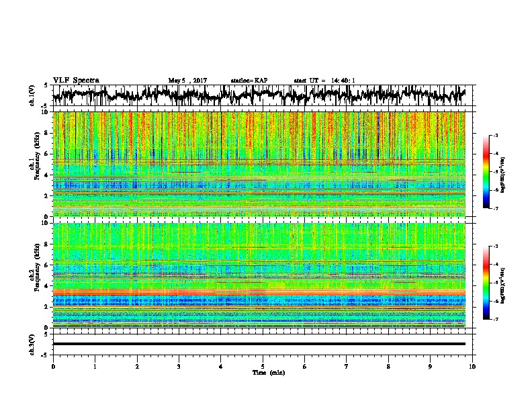Click time-axis tick label "4"
This screenshot has height=411, width=532.
(221, 367)
